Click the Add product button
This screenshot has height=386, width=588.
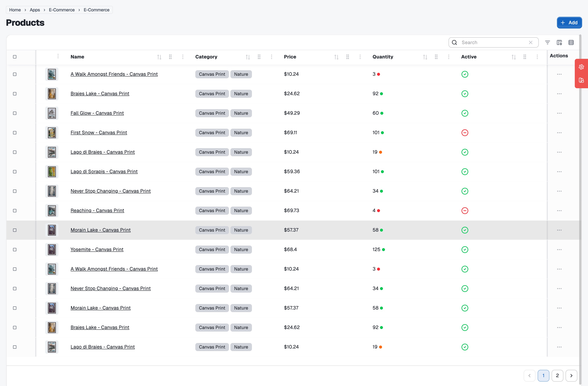[569, 23]
